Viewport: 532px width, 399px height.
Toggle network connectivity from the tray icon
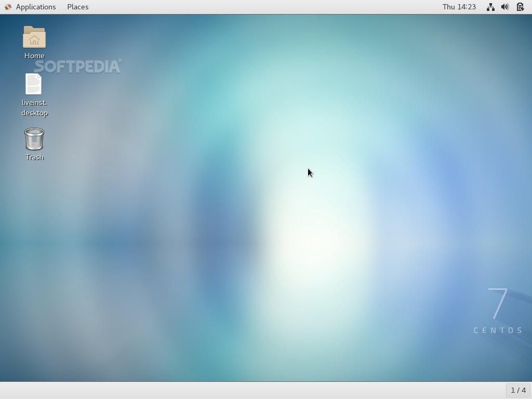[490, 7]
